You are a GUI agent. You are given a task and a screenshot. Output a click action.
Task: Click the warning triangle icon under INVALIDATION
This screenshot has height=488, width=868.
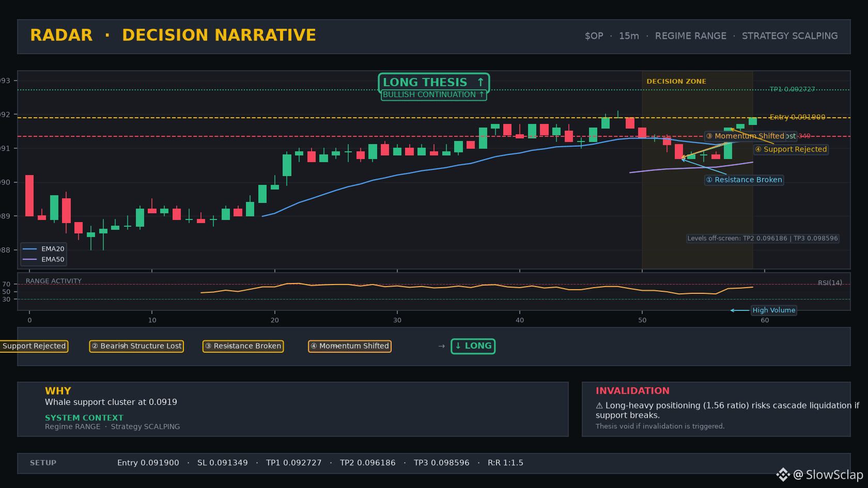[599, 406]
